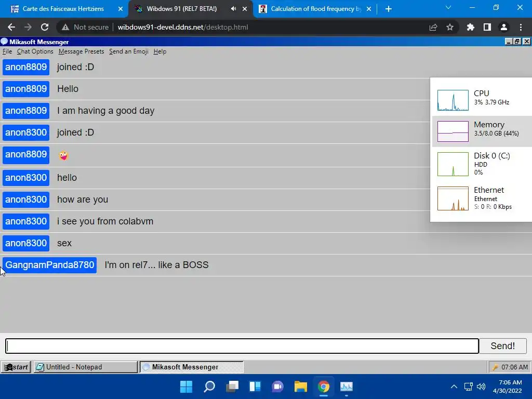Open the Chrome extensions puzzle icon
This screenshot has width=532, height=399.
pos(470,27)
